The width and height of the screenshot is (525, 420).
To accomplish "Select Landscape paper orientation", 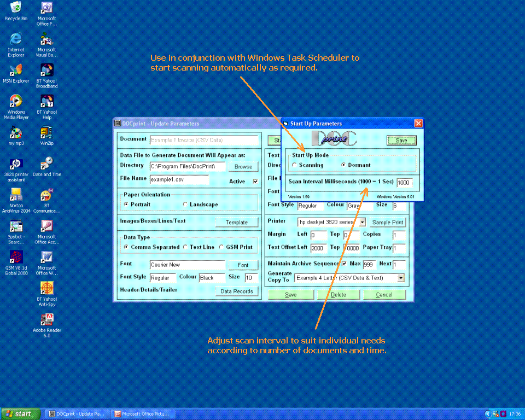I will tap(185, 205).
